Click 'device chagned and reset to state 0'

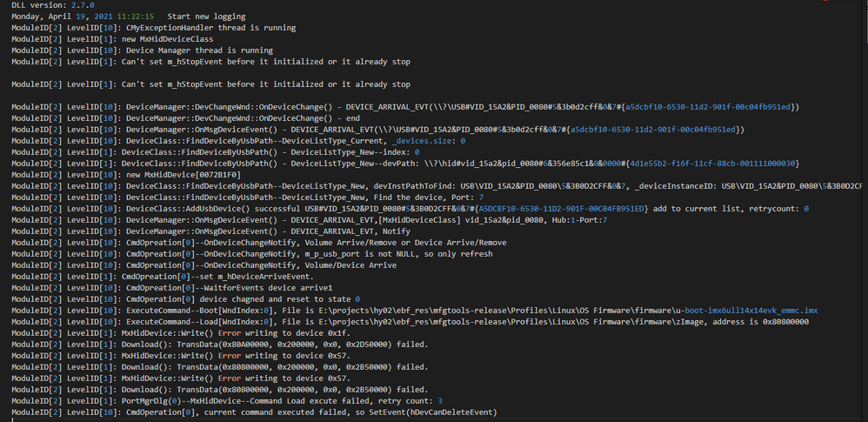coord(279,299)
